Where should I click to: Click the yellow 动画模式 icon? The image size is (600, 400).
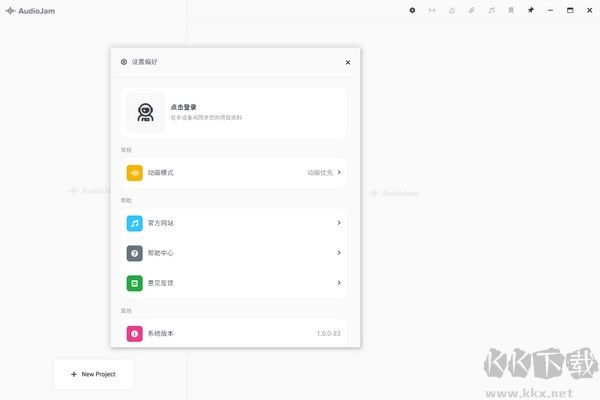pos(134,173)
